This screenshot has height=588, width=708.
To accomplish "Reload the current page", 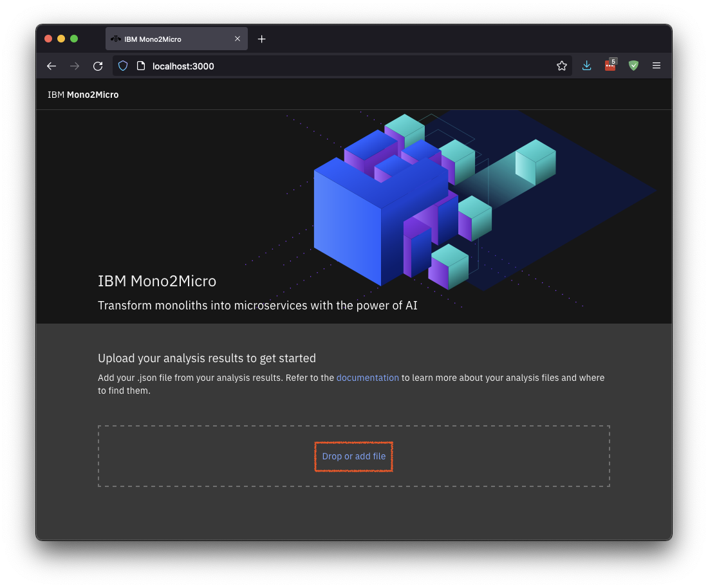I will coord(98,65).
